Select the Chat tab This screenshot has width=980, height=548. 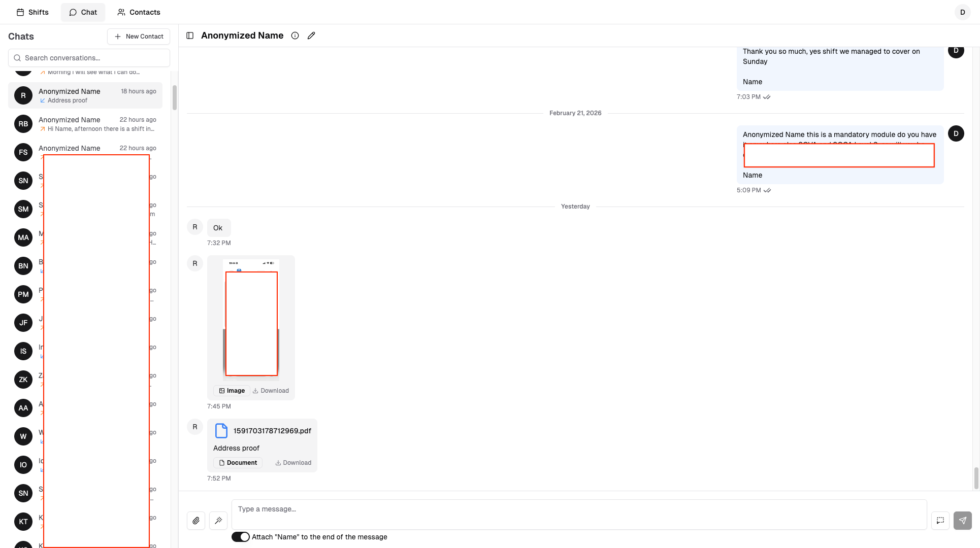[x=83, y=12]
